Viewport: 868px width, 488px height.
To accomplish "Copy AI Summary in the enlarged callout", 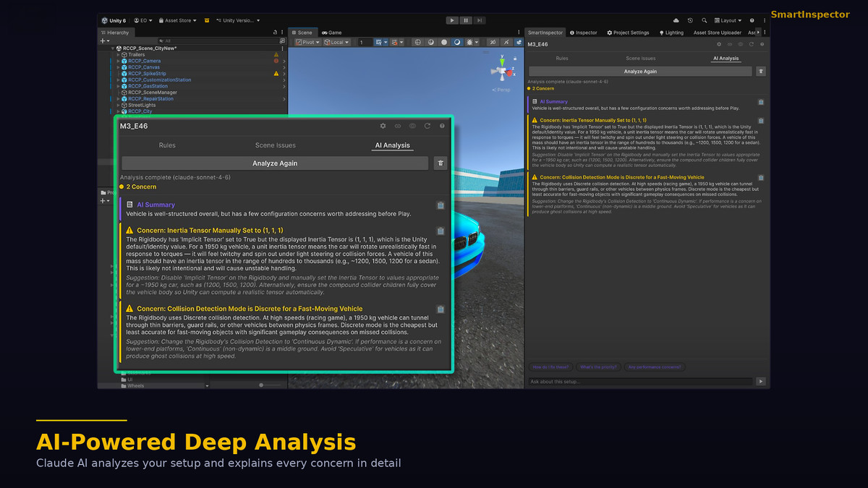I will (441, 205).
